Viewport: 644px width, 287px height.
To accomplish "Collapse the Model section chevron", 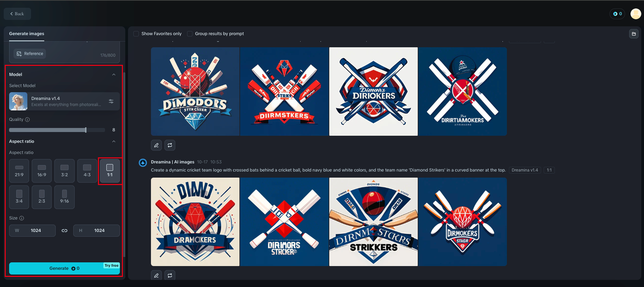I will (114, 75).
